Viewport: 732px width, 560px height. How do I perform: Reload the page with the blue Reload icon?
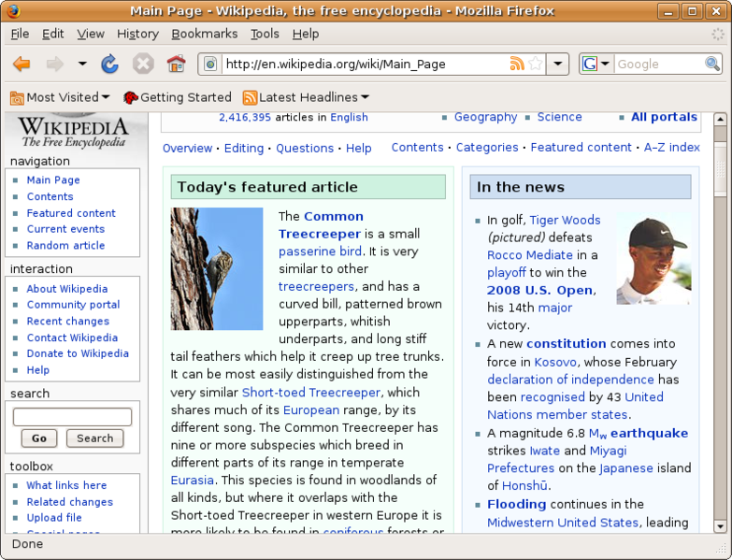tap(109, 64)
